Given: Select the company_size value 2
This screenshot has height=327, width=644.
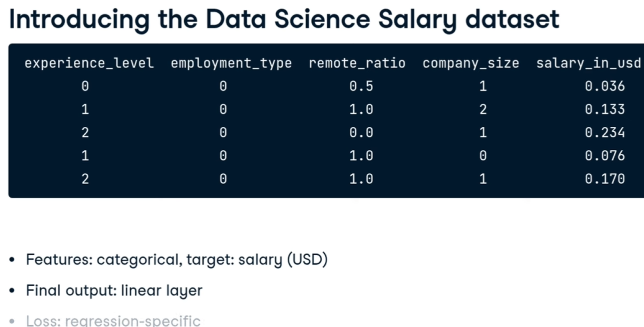Looking at the screenshot, I should 483,109.
